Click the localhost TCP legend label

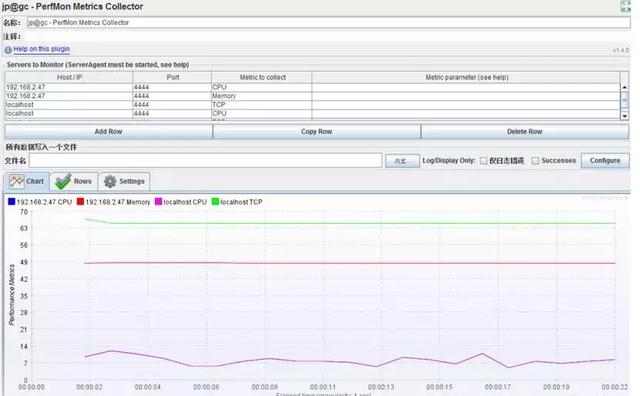(x=241, y=202)
